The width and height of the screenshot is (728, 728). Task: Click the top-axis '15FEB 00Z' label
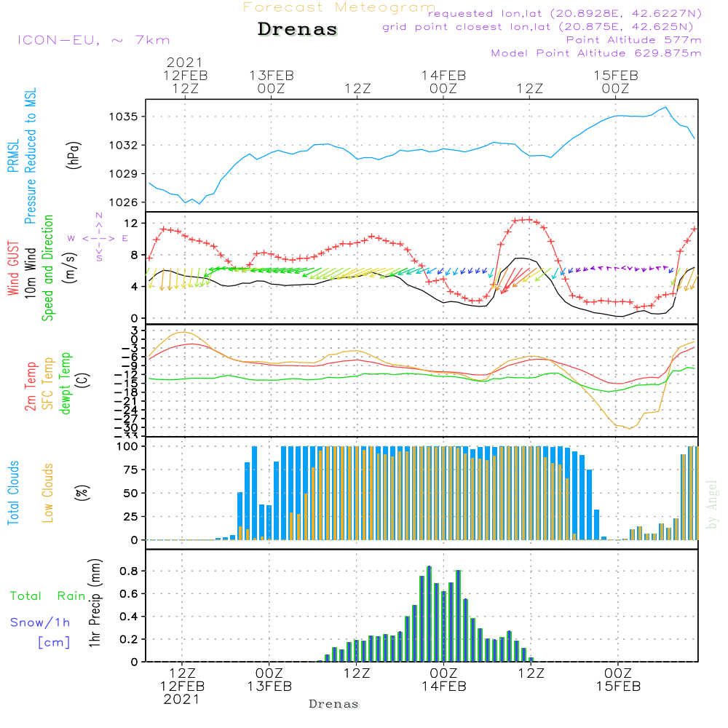[616, 82]
